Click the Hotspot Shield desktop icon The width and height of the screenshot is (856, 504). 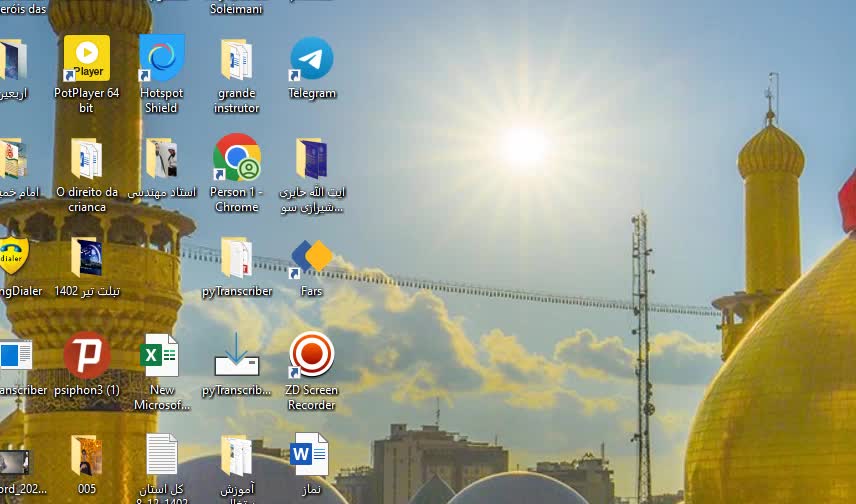(161, 60)
